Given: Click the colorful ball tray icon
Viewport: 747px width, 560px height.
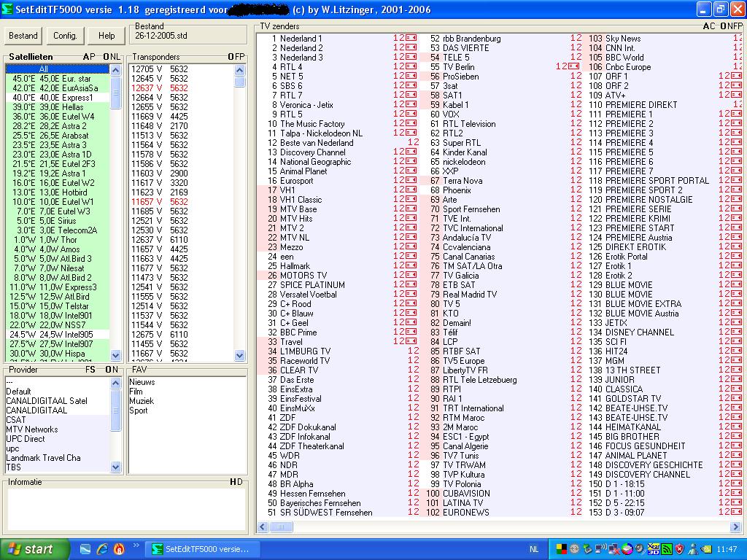Looking at the screenshot, I should 627,549.
